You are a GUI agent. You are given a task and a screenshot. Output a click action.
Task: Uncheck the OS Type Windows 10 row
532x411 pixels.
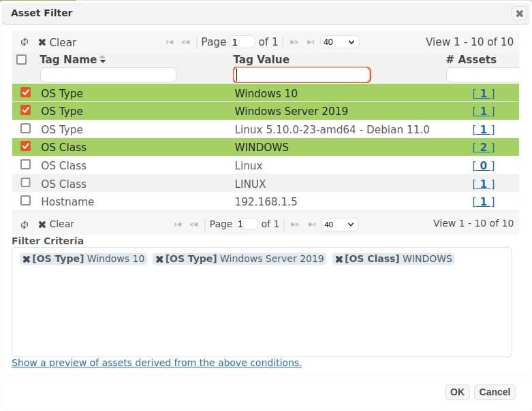[x=26, y=93]
